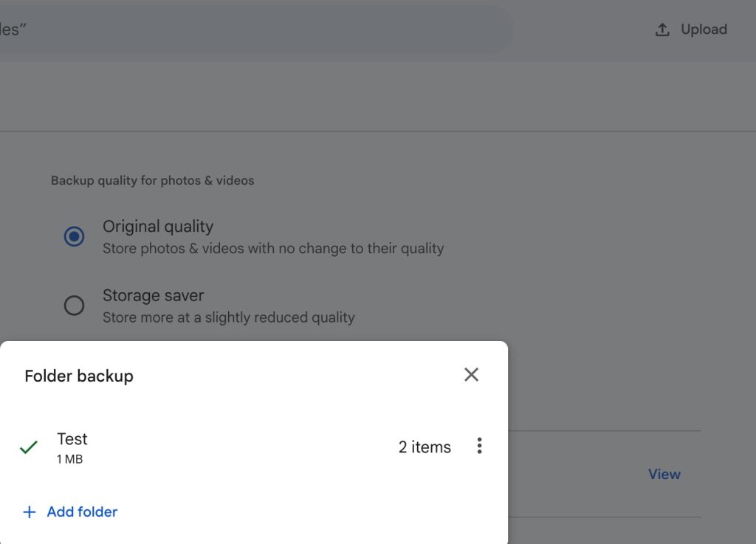Open the three-dot menu for Test folder
Viewport: 756px width, 544px height.
(479, 446)
